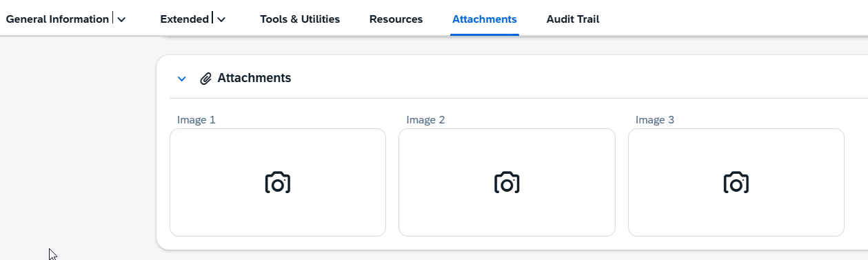Click the paperclip icon beside Attachments heading

point(205,79)
